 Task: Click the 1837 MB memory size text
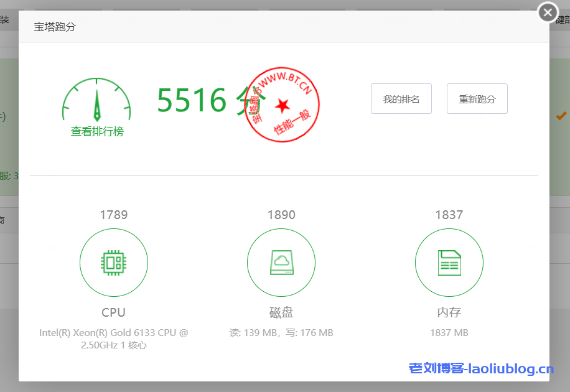point(449,333)
